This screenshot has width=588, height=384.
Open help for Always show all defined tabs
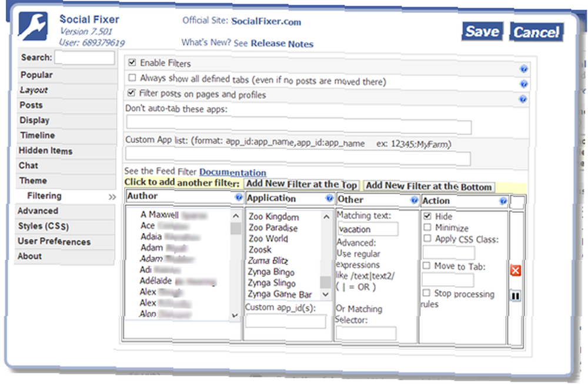(x=524, y=84)
